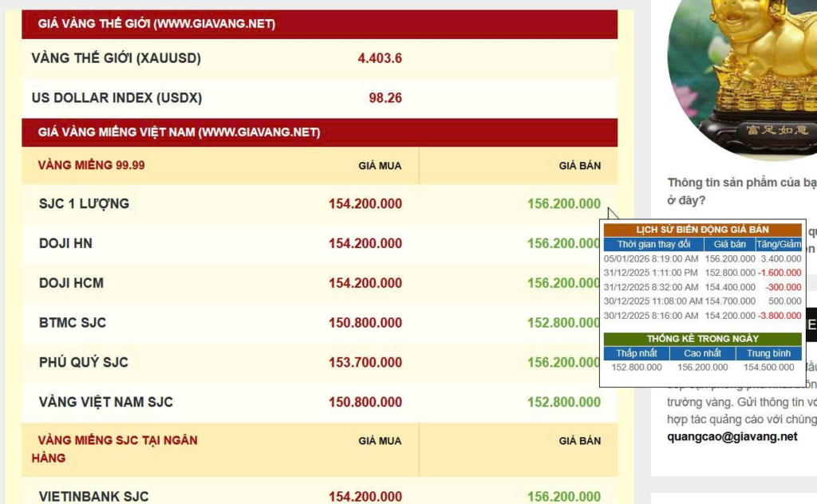Click the DOJI HCM buying price
Image resolution: width=817 pixels, height=504 pixels.
[365, 283]
